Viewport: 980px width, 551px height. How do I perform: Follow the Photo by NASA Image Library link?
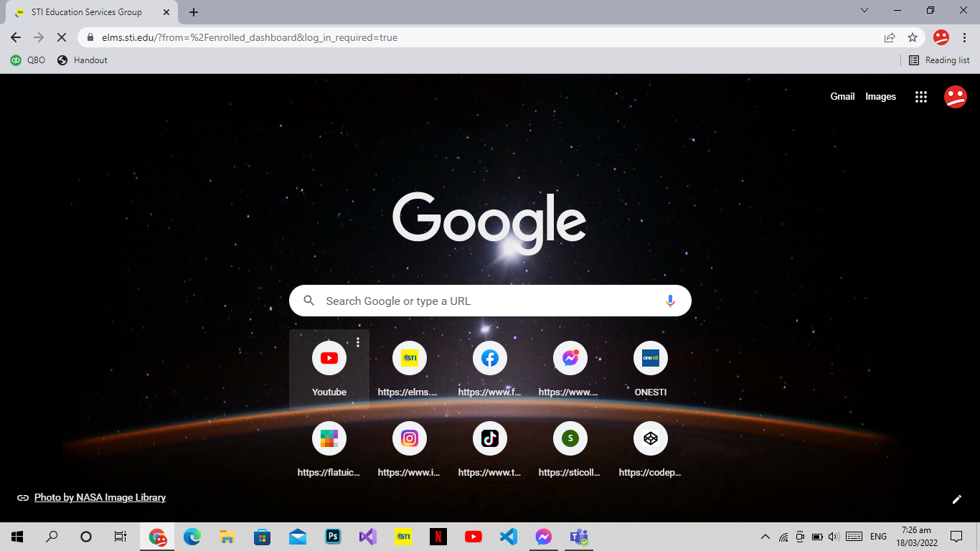click(100, 497)
